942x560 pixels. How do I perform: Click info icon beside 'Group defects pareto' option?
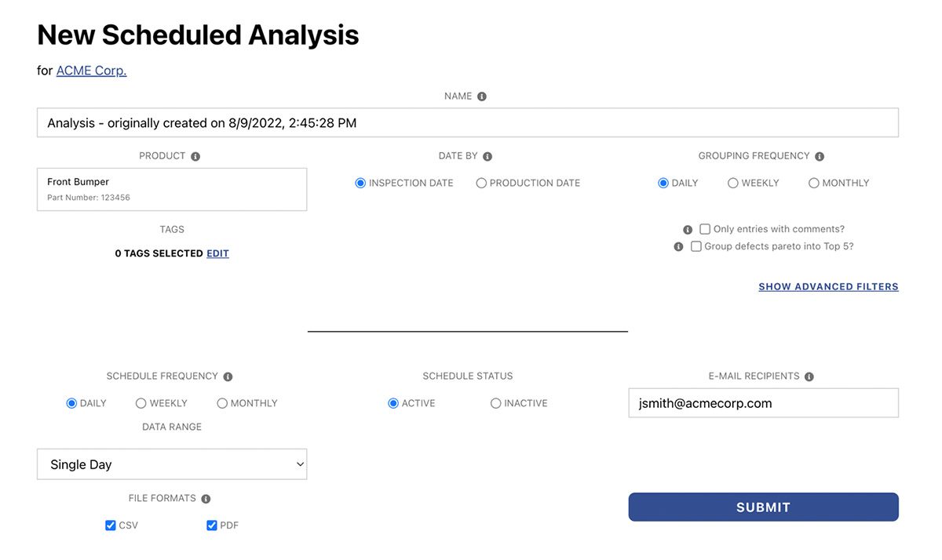[x=679, y=246]
